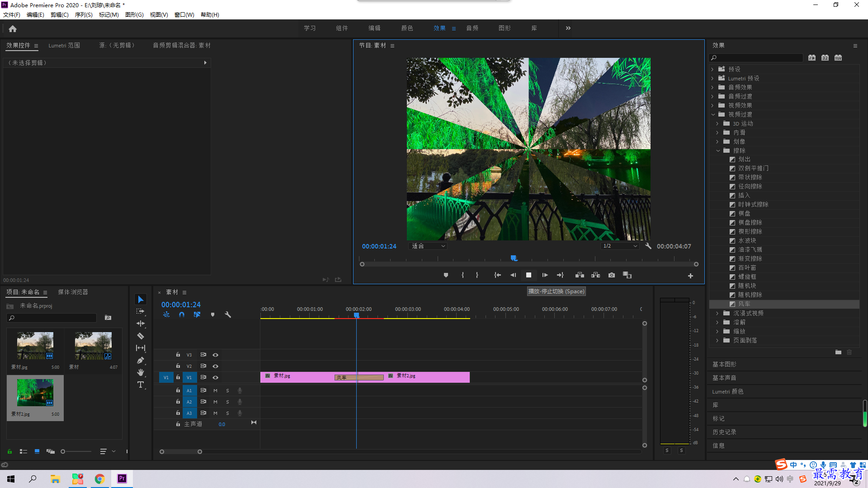Select the Selection tool arrow
Image resolution: width=868 pixels, height=488 pixels.
141,300
